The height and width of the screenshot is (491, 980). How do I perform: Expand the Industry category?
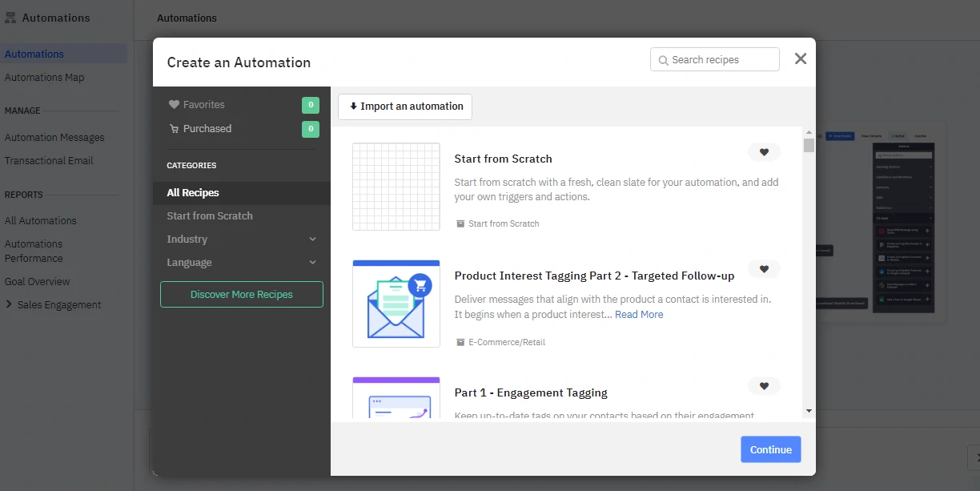(x=241, y=239)
